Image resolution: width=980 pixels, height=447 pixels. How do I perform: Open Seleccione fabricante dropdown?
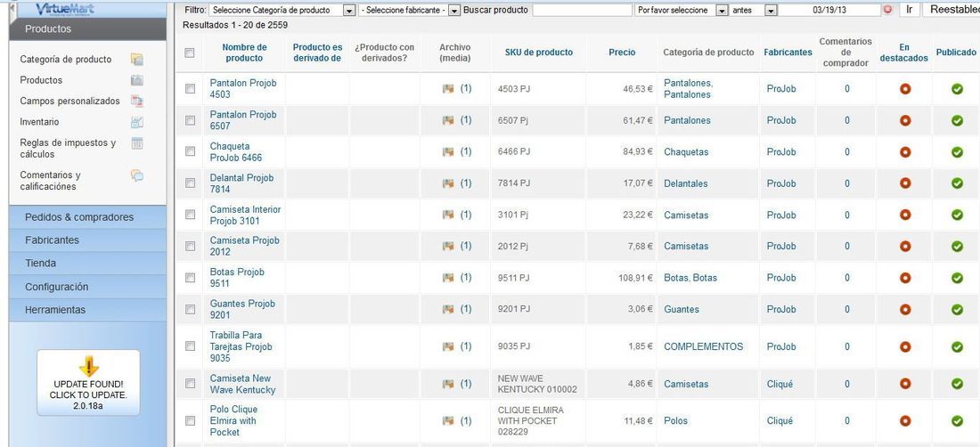410,10
